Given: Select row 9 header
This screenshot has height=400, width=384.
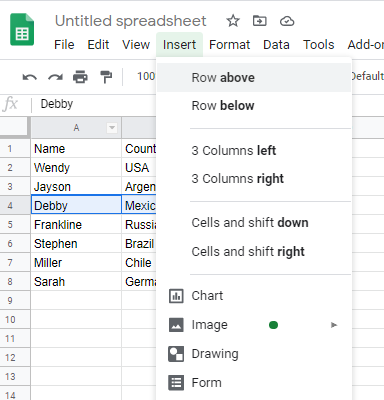Looking at the screenshot, I should click(x=15, y=300).
